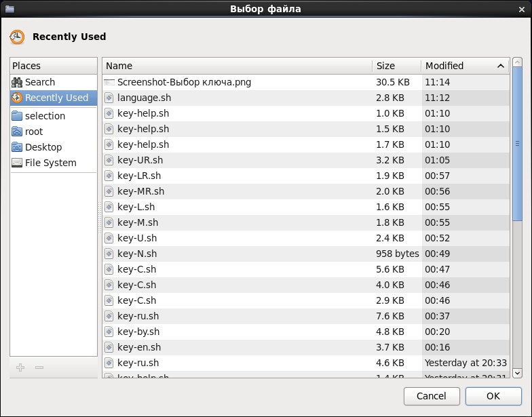The height and width of the screenshot is (417, 532).
Task: Click the Desktop folder icon
Action: click(17, 147)
